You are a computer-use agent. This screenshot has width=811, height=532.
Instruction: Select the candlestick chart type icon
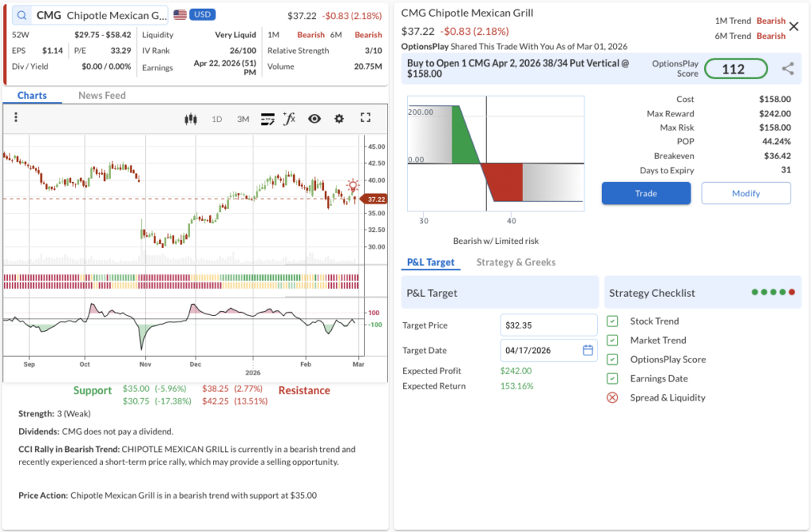(189, 119)
